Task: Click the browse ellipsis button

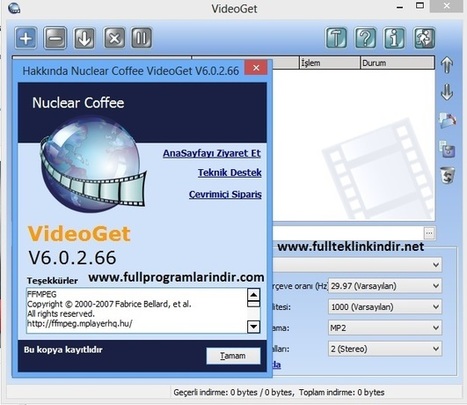Action: point(429,233)
